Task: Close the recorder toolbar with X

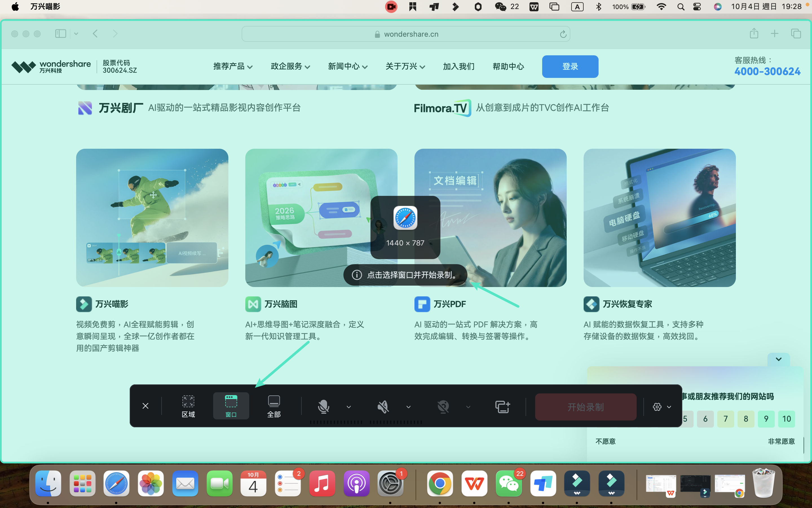Action: (145, 406)
